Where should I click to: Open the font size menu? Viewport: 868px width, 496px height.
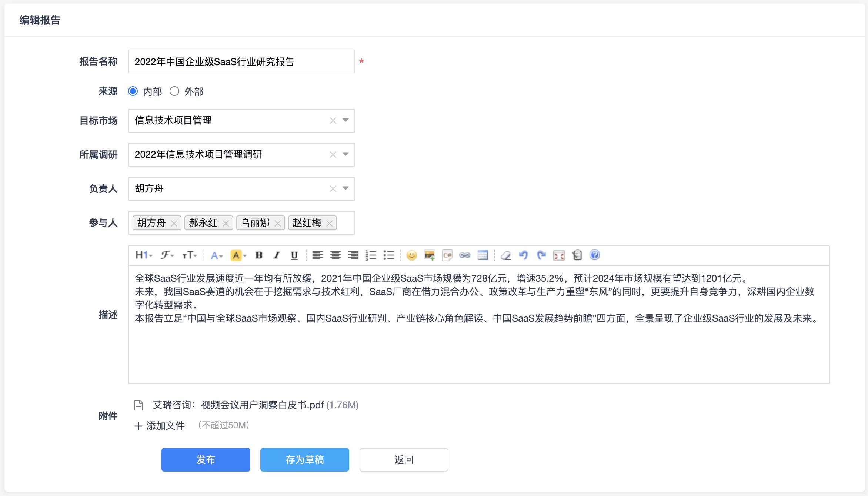coord(190,255)
